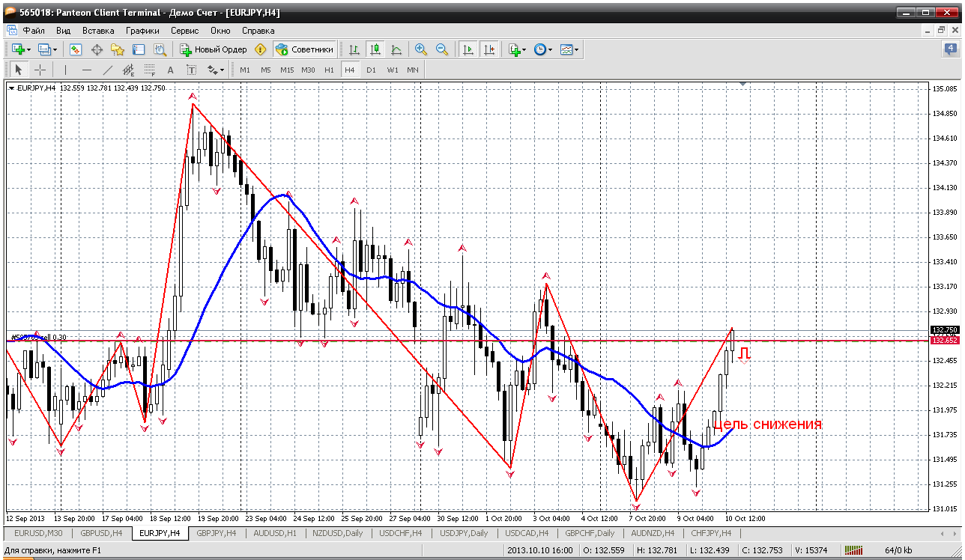Open the arrows objects dropdown arrow

223,70
